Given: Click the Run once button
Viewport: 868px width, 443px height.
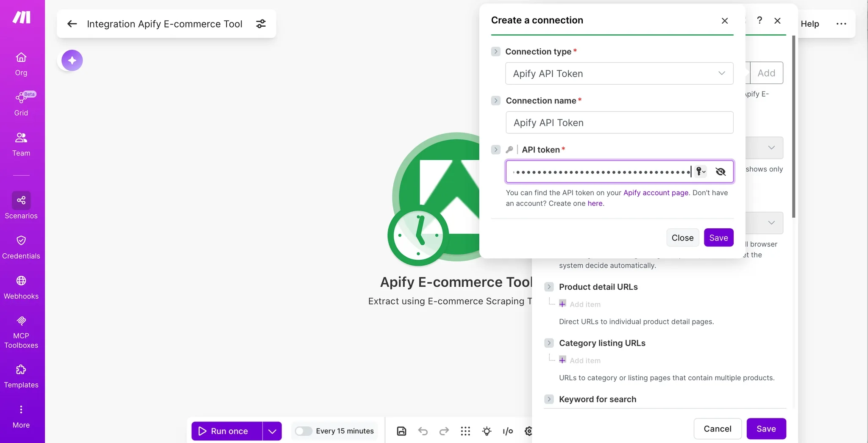Looking at the screenshot, I should pos(227,431).
